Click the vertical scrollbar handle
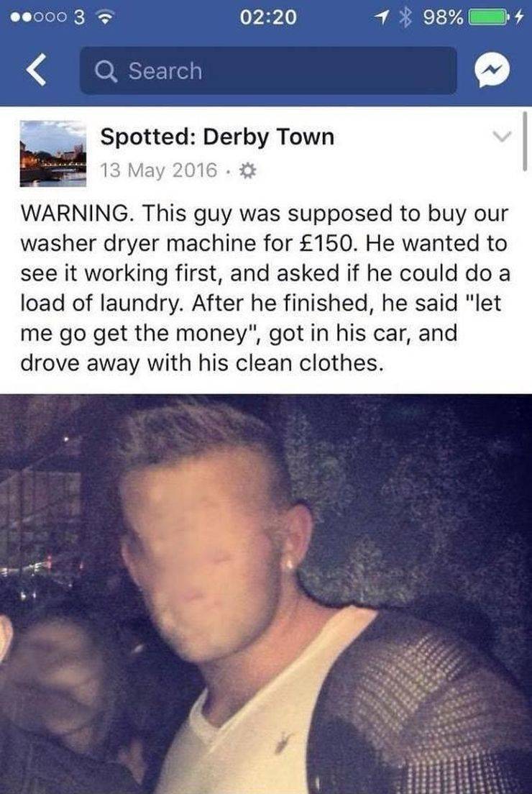The height and width of the screenshot is (794, 532). click(525, 141)
